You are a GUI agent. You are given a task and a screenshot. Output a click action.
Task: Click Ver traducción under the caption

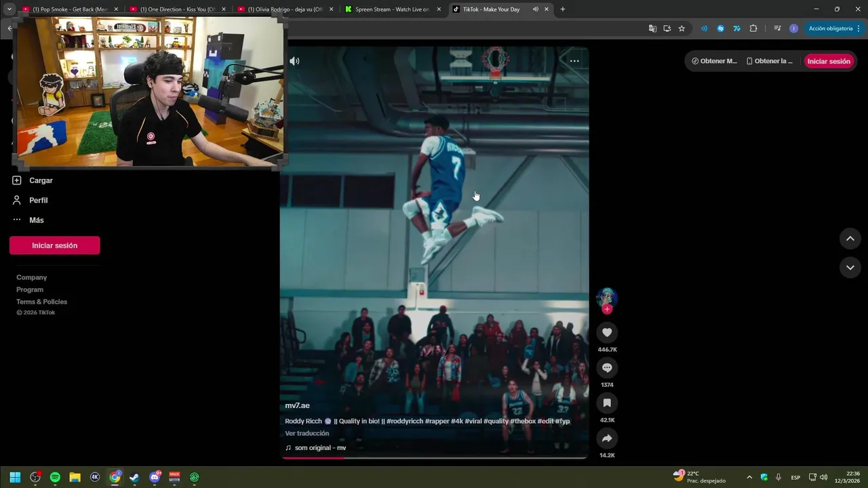pos(307,433)
